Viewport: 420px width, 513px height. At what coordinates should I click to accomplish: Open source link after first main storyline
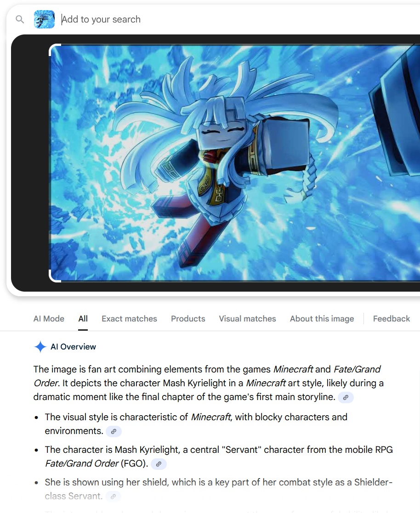pos(346,398)
